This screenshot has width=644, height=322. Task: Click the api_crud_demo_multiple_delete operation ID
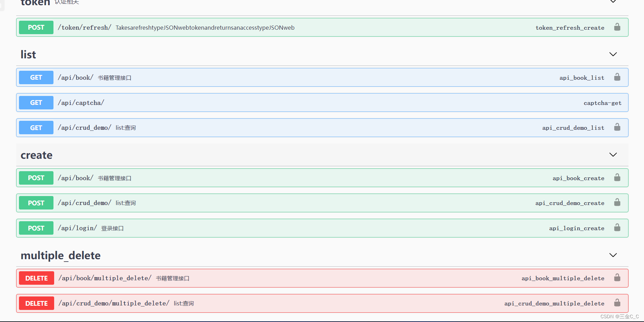click(x=554, y=303)
